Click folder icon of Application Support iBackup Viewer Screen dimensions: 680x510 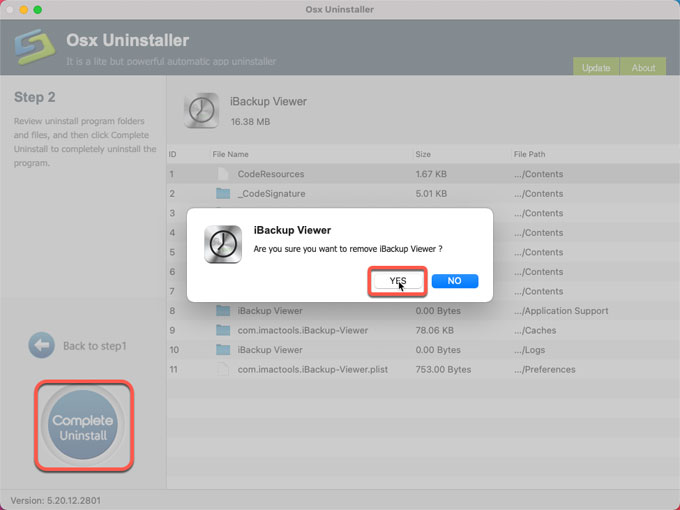point(223,311)
